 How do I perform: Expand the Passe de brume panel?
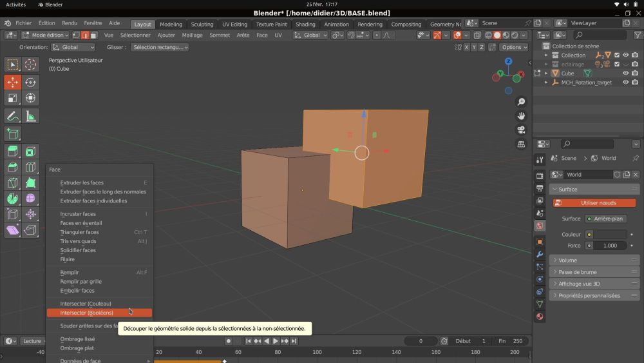coord(594,272)
